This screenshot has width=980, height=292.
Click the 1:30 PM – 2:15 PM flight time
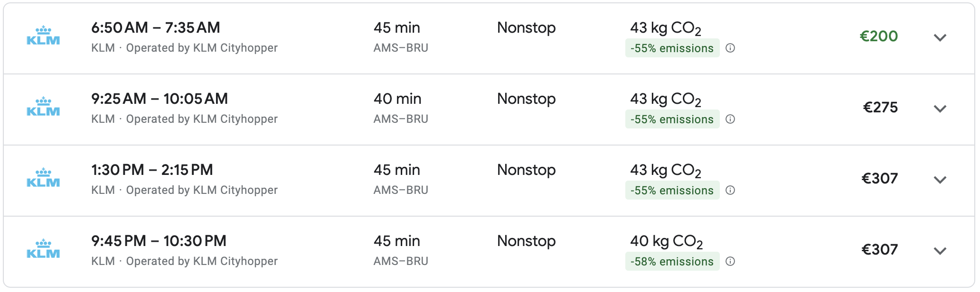(x=152, y=170)
